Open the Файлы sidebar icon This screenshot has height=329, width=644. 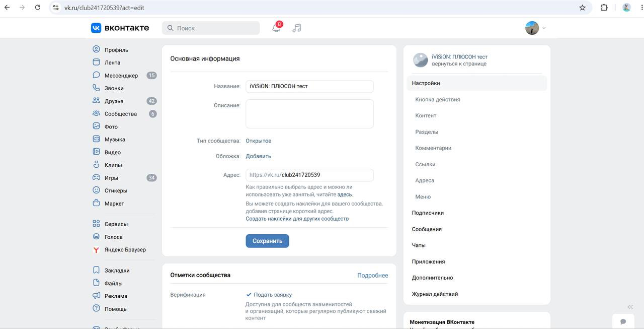96,283
